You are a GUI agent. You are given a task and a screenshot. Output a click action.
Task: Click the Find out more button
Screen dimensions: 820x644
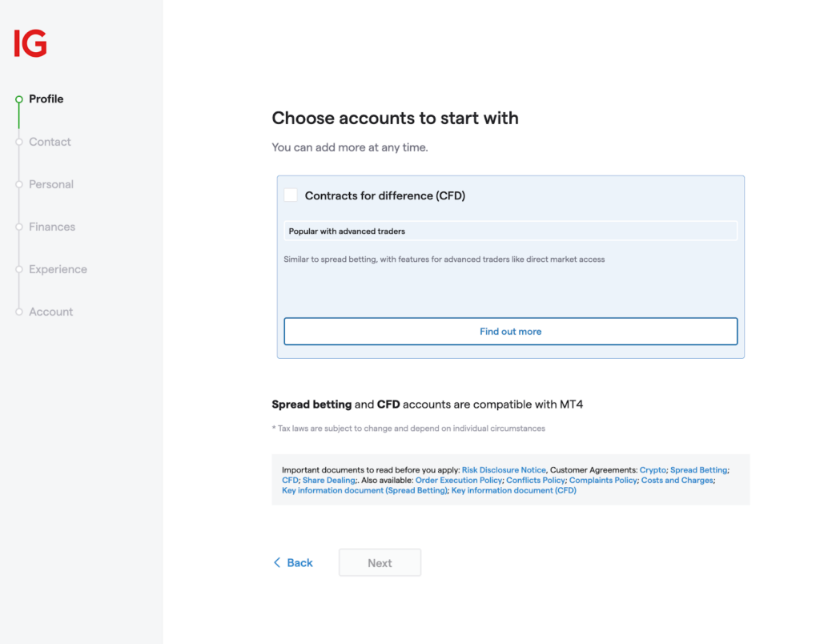(510, 332)
